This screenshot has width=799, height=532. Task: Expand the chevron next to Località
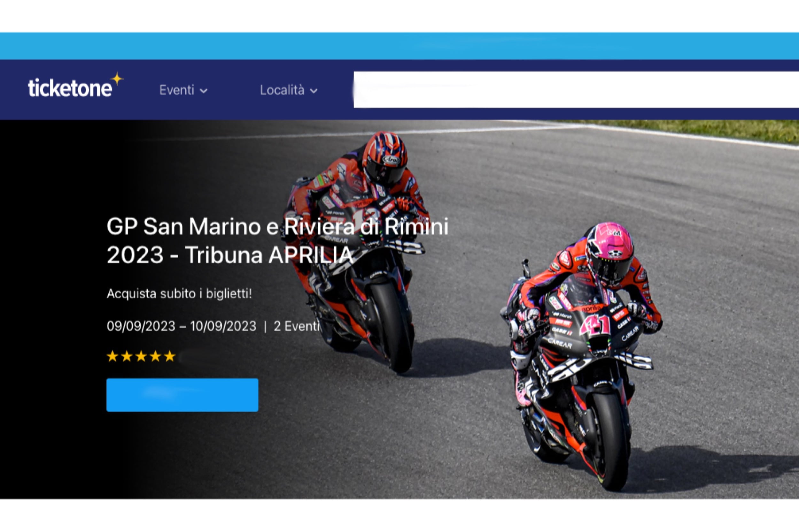(x=314, y=91)
